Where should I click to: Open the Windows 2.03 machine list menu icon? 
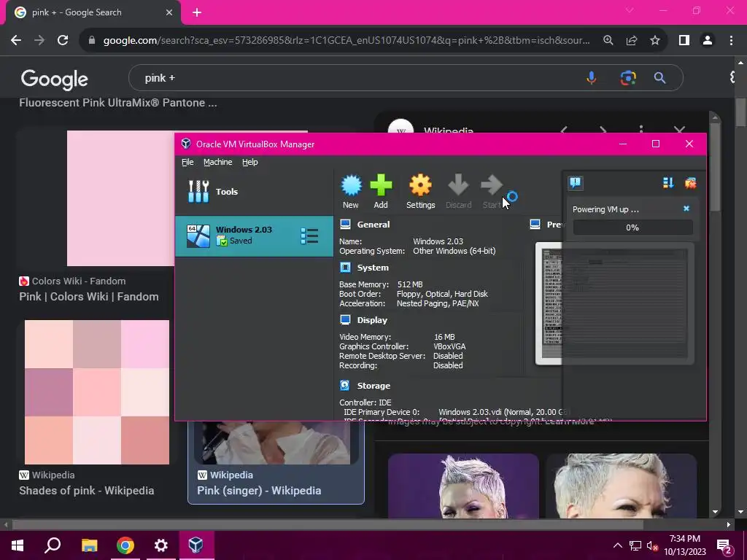(x=309, y=236)
